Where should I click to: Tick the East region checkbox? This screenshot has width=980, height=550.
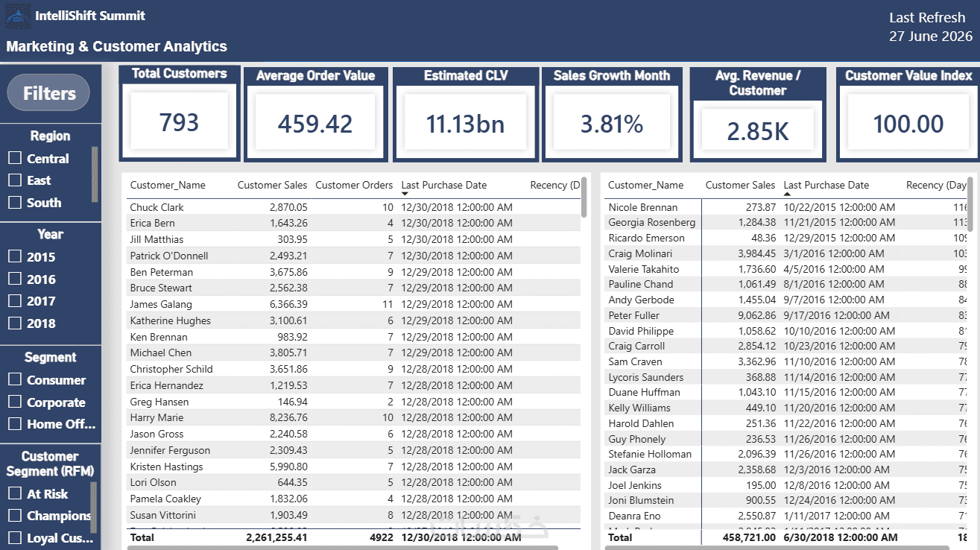[15, 180]
